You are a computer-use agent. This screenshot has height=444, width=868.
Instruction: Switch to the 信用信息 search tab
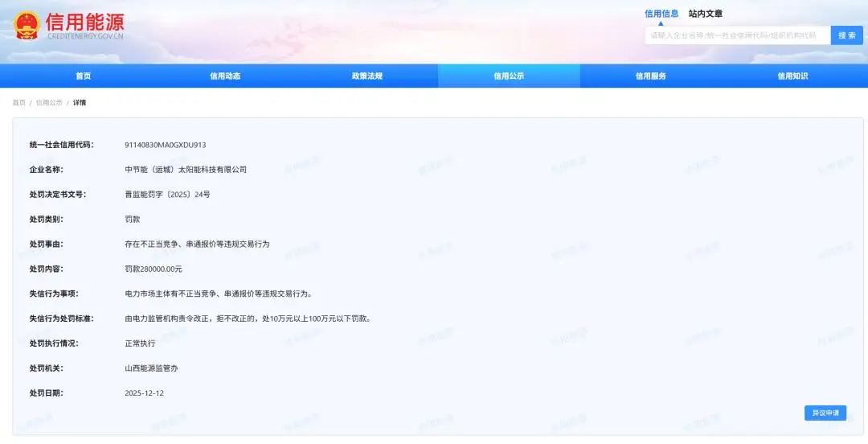661,14
